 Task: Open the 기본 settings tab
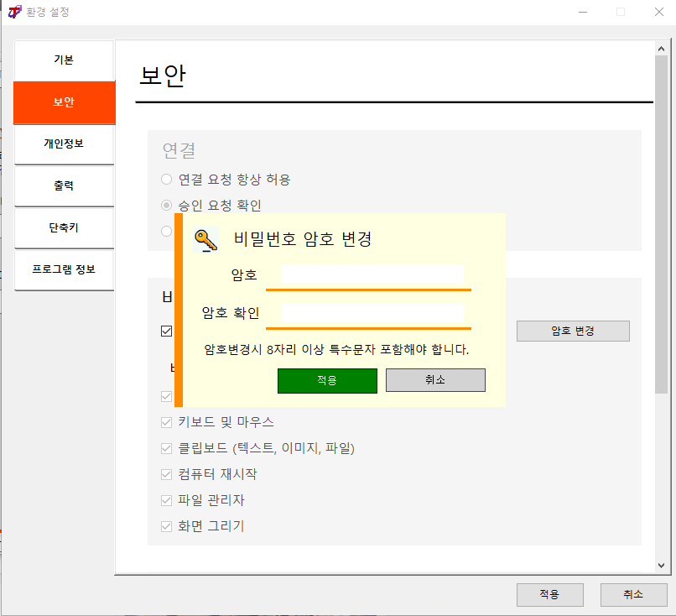(64, 60)
